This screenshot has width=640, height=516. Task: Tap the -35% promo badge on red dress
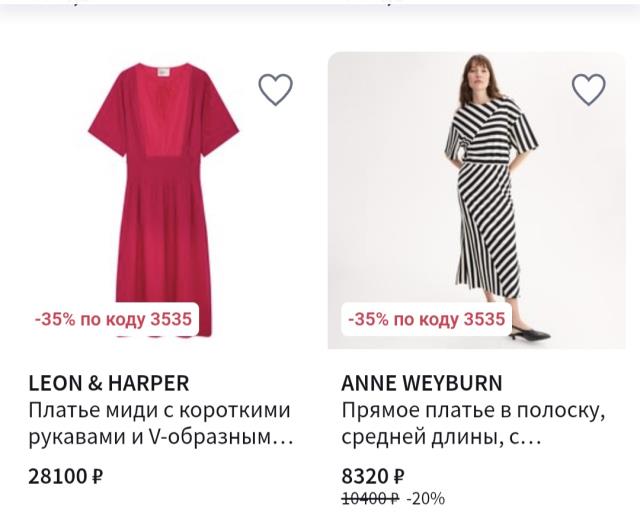[112, 320]
